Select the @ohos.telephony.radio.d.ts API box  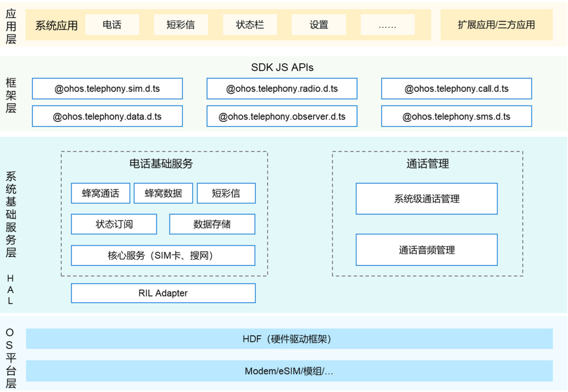(x=282, y=89)
